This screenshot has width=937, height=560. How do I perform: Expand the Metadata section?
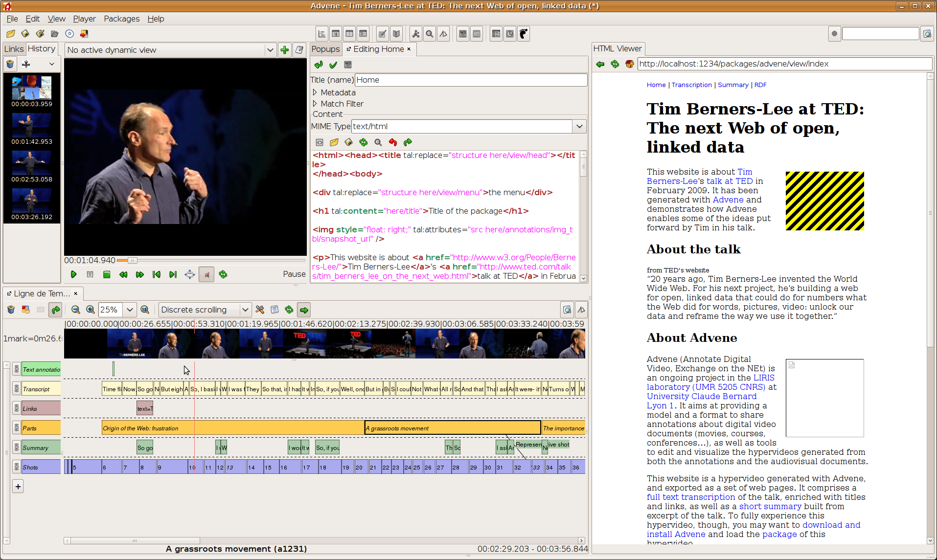pos(315,92)
